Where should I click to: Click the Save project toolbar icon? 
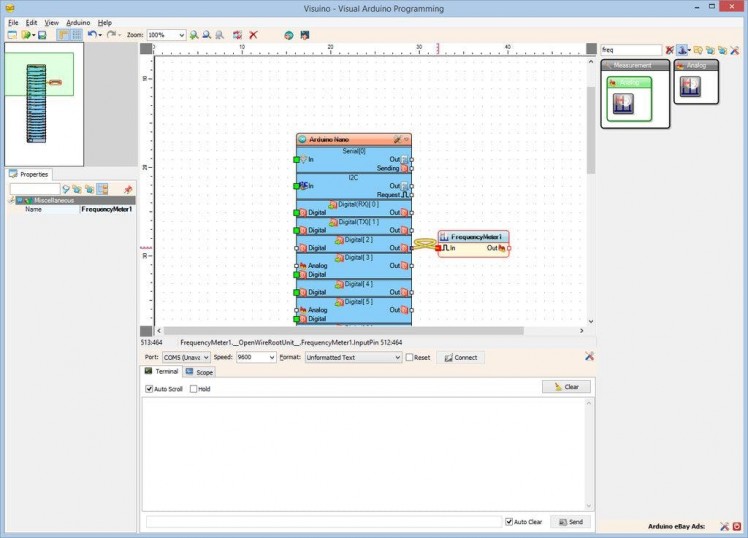click(42, 35)
